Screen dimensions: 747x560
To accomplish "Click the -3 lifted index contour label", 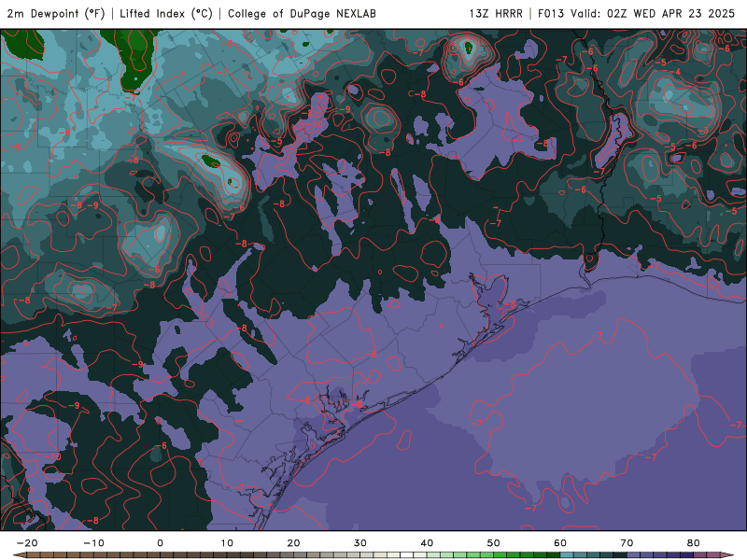I will (x=704, y=131).
